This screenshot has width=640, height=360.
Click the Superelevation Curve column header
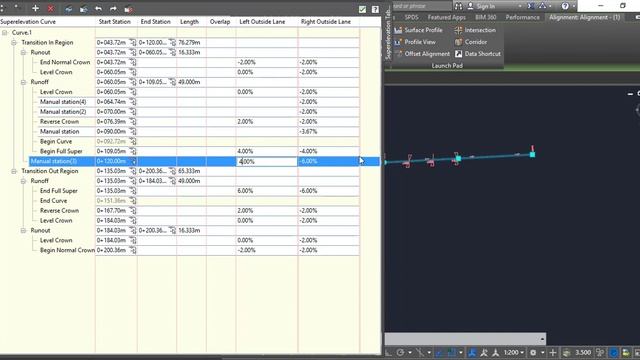point(28,22)
